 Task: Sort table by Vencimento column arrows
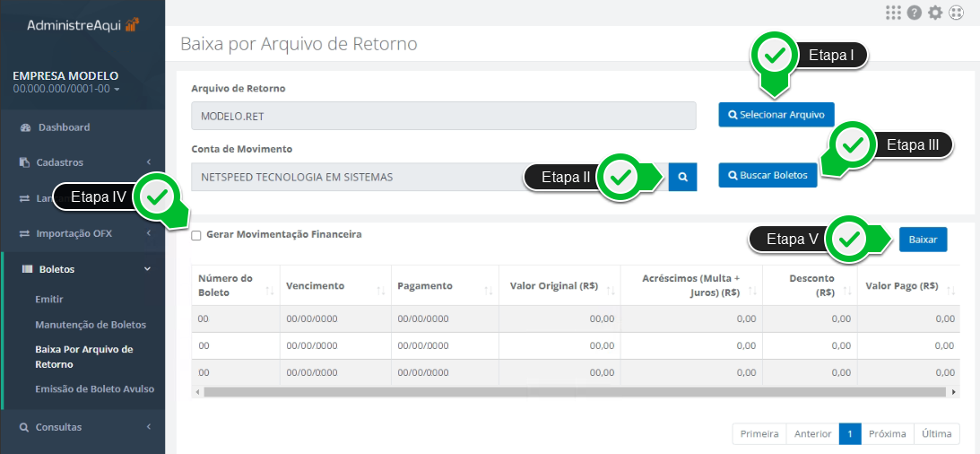pyautogui.click(x=381, y=291)
